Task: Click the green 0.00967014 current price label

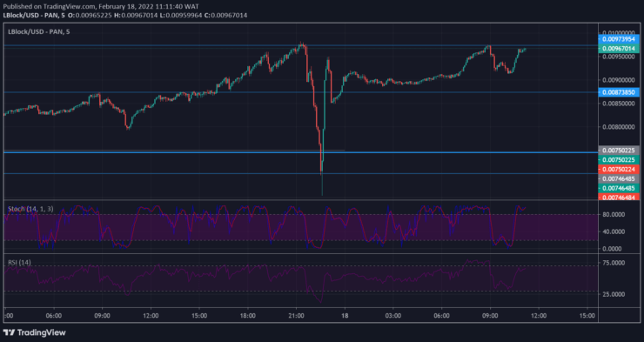Action: tap(619, 49)
